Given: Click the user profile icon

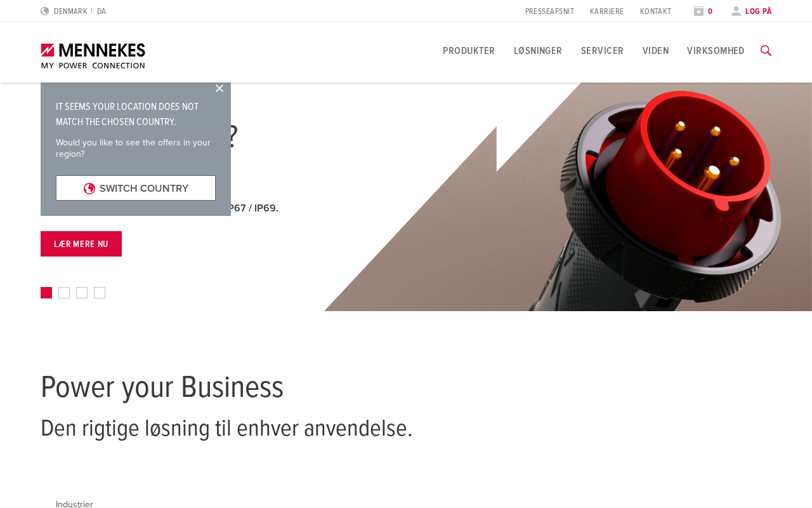Looking at the screenshot, I should (736, 11).
